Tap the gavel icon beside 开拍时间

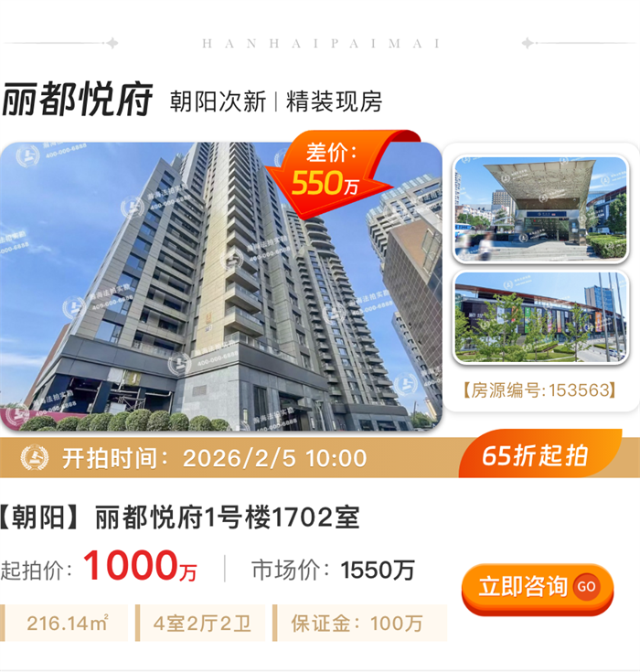(x=35, y=458)
